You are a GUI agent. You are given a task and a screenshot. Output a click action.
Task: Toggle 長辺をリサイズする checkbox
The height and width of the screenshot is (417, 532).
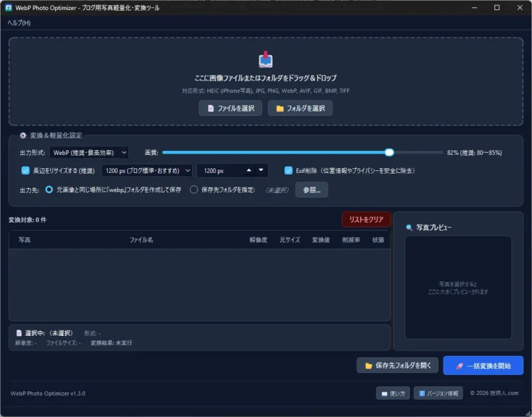click(26, 171)
